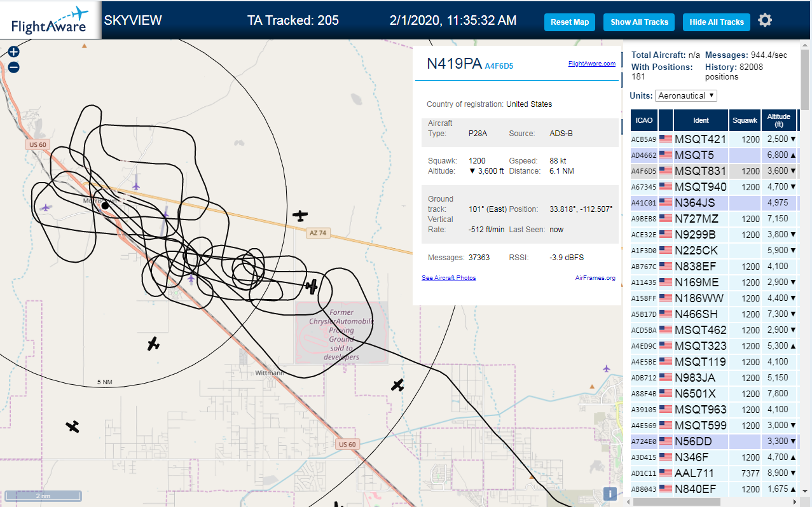This screenshot has width=812, height=507.
Task: Select the N466SH row
Action: coord(715,314)
